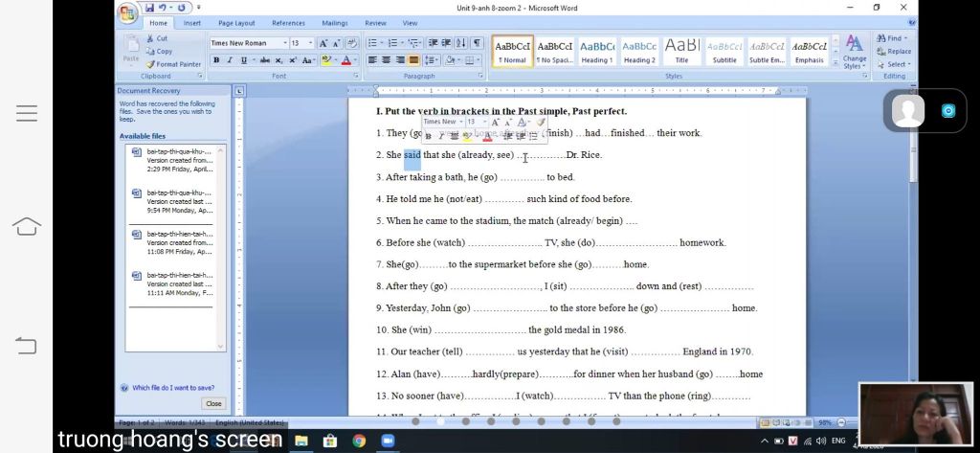Viewport: 980px width, 453px height.
Task: Copy the selected text
Action: 160,52
